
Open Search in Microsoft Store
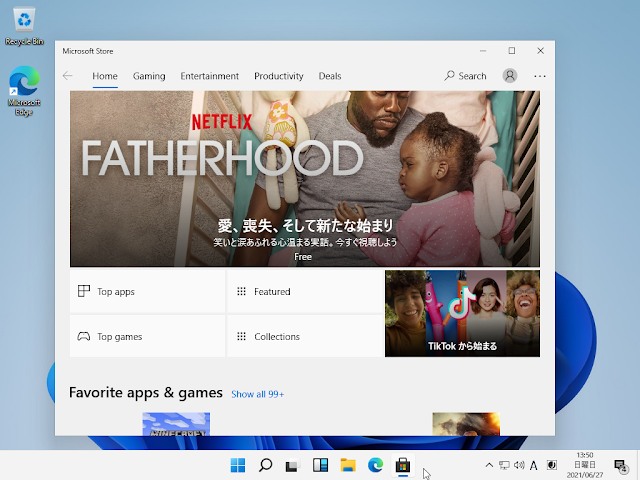[x=465, y=76]
